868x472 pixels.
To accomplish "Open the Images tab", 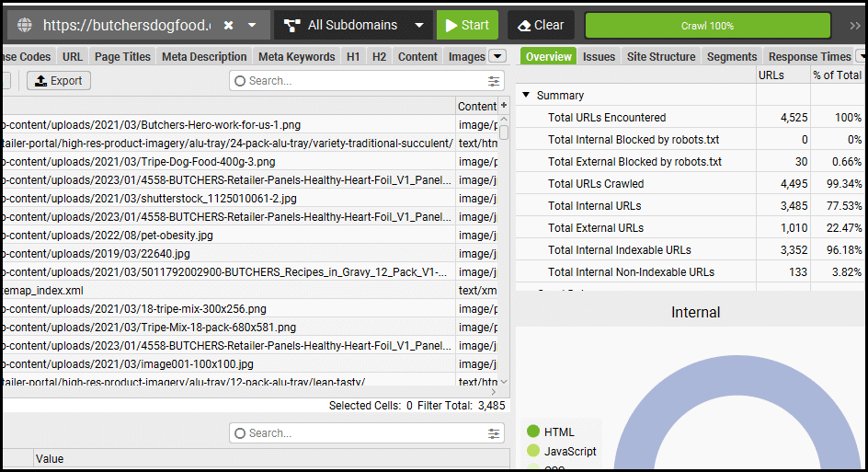I will tap(467, 56).
